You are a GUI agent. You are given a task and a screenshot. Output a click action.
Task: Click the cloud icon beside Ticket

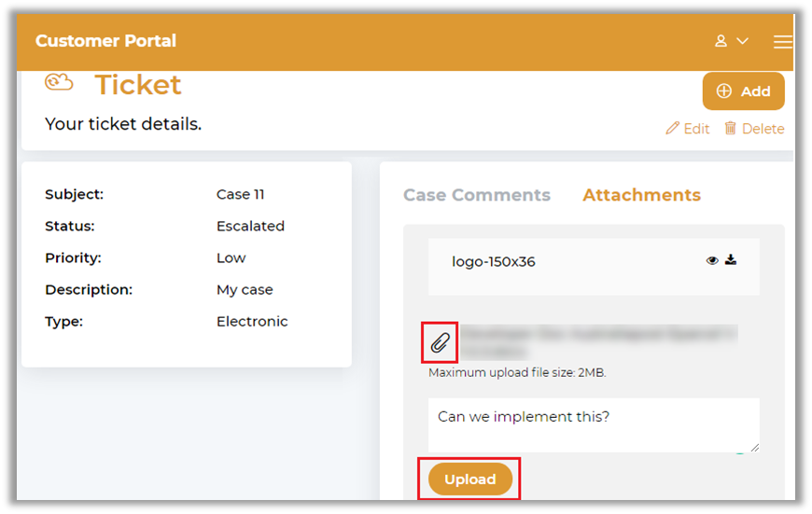(x=59, y=84)
